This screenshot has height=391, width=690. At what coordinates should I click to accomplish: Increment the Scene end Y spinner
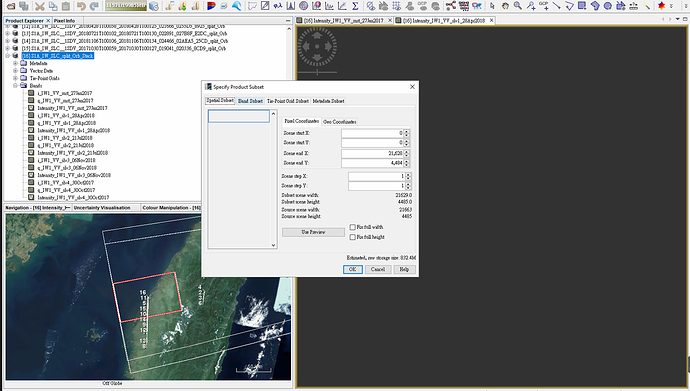click(x=407, y=161)
